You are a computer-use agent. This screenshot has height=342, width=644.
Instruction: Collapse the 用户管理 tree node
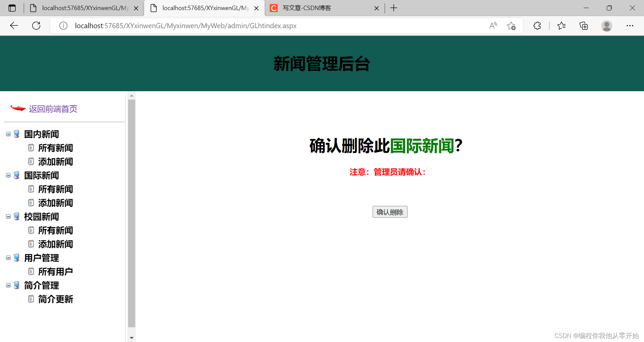(x=8, y=258)
